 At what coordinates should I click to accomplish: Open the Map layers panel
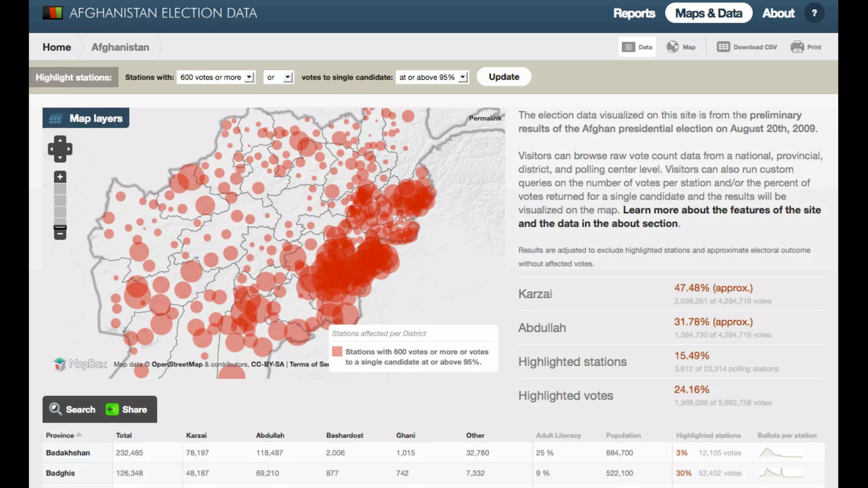click(x=86, y=118)
